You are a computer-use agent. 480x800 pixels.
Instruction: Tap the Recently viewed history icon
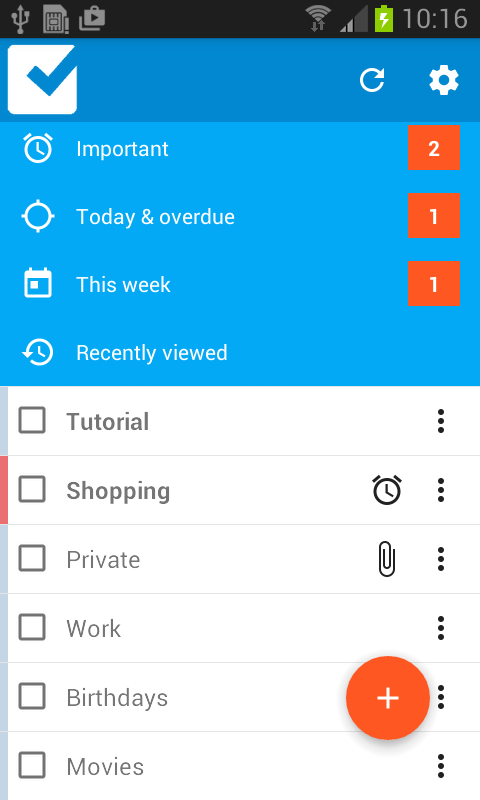tap(38, 353)
